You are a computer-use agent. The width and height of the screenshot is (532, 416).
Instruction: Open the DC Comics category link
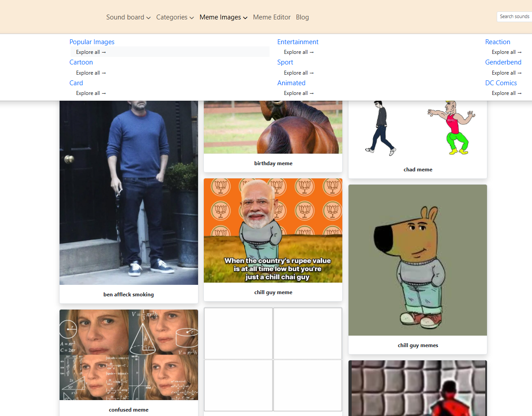[x=501, y=83]
